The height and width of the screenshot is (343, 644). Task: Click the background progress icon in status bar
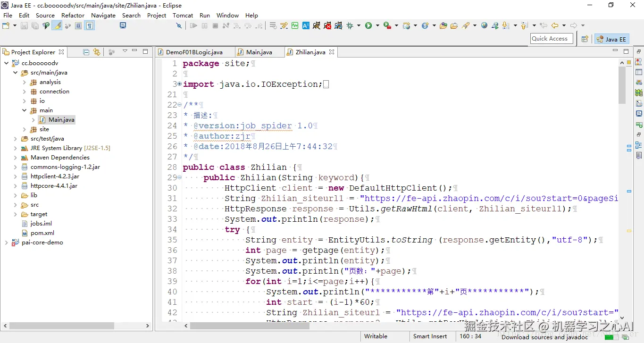624,337
